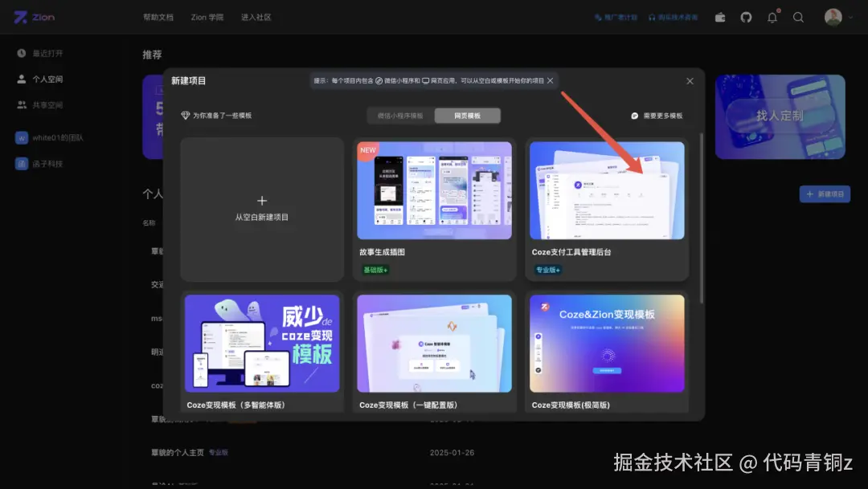Click the 推广者计划 link

616,17
